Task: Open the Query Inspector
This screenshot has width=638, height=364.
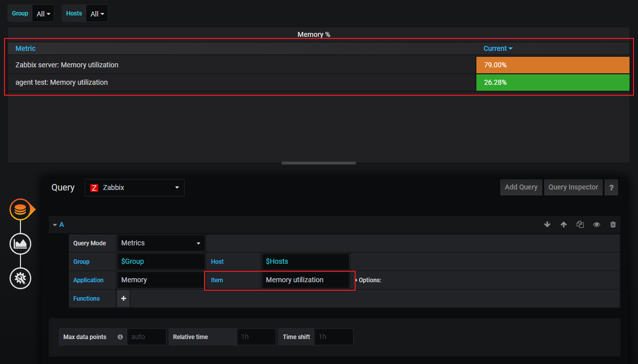Action: click(x=573, y=187)
